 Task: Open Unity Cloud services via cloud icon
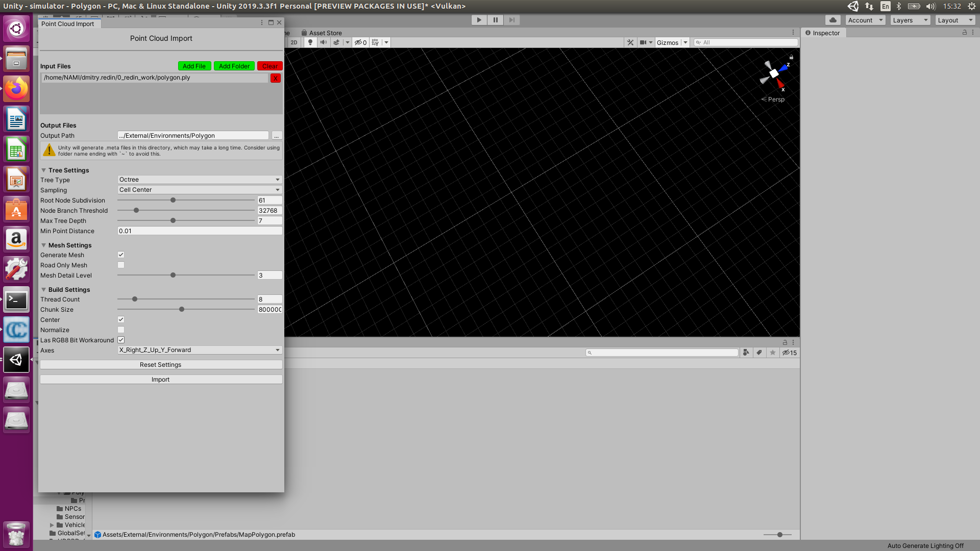pyautogui.click(x=832, y=19)
